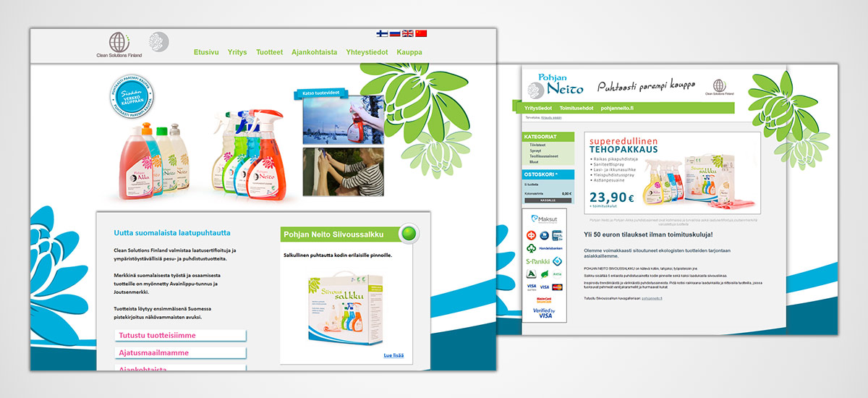The width and height of the screenshot is (868, 398).
Task: Select the Finnish flag language icon
Action: [x=382, y=33]
